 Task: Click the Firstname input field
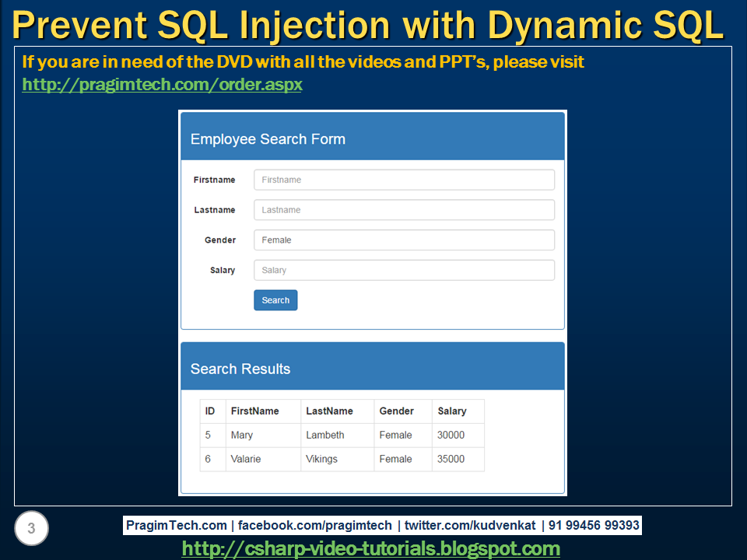(404, 179)
